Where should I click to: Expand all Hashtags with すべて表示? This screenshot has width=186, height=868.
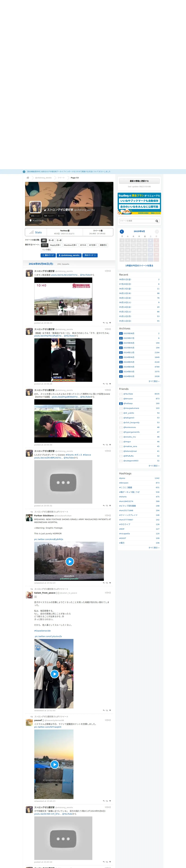154,548
